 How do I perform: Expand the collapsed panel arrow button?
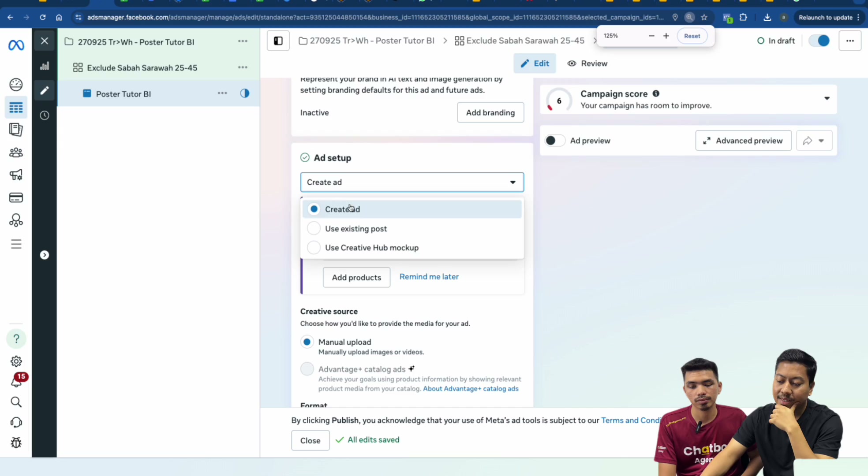click(45, 255)
